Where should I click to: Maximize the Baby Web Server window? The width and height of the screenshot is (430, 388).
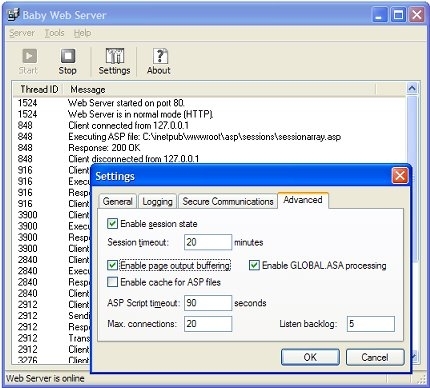398,15
